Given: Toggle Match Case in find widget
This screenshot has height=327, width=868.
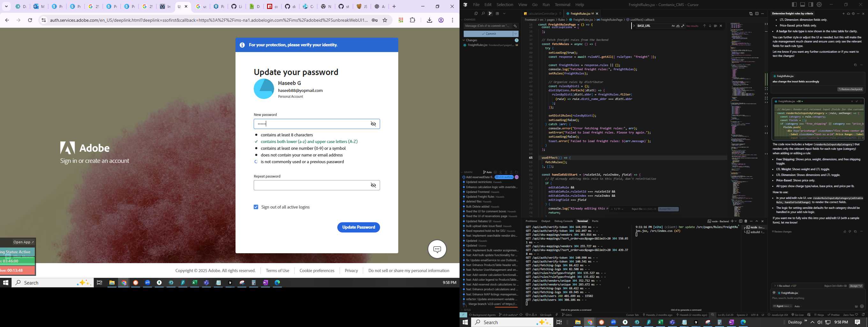Looking at the screenshot, I should [673, 26].
